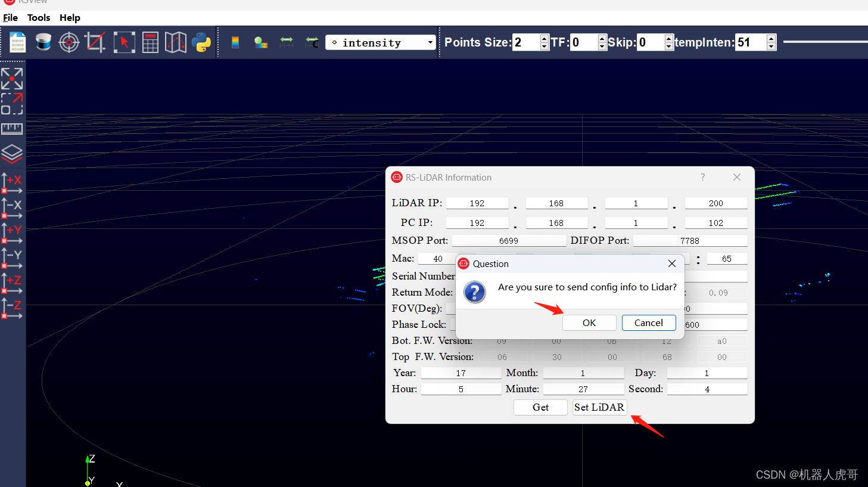Screen dimensions: 868x487
Task: Click the Get button
Action: 540,407
